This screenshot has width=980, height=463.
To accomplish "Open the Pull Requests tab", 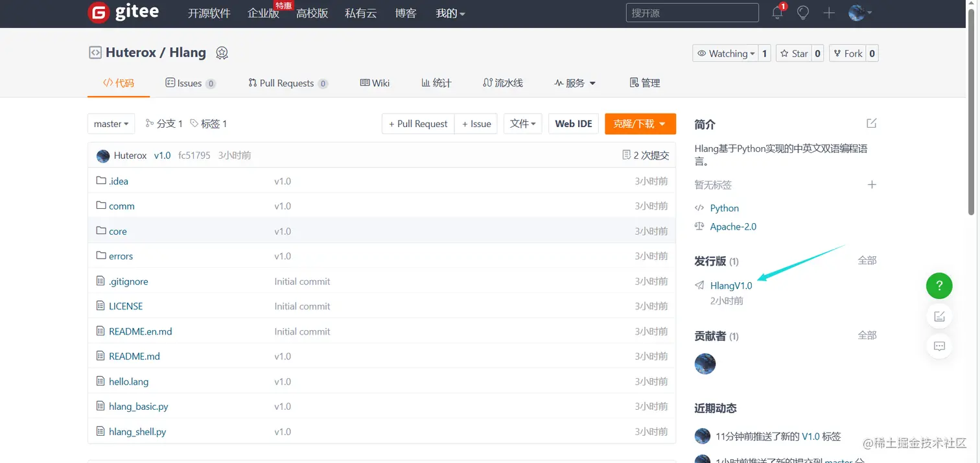I will (288, 83).
